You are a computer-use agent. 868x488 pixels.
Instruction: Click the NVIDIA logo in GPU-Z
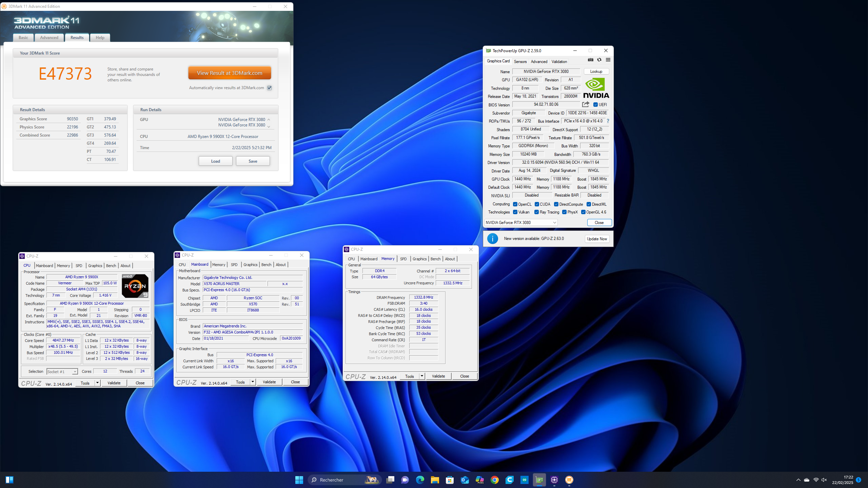(x=596, y=88)
